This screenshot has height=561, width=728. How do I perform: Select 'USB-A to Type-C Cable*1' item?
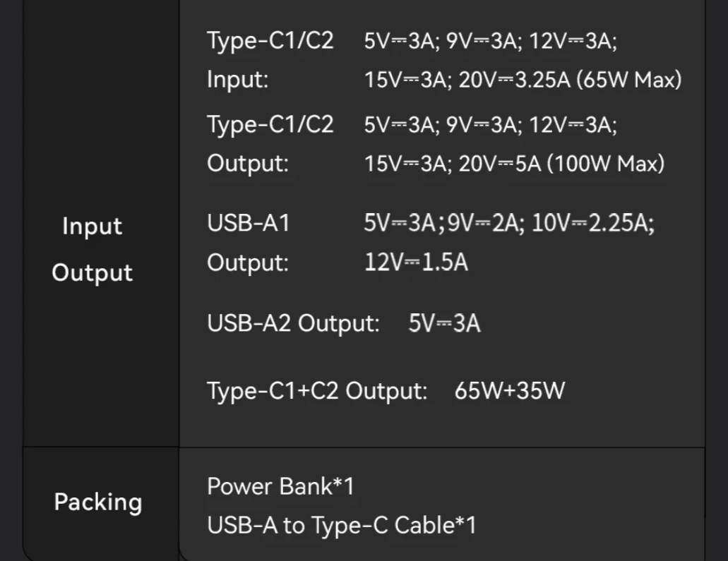(342, 525)
